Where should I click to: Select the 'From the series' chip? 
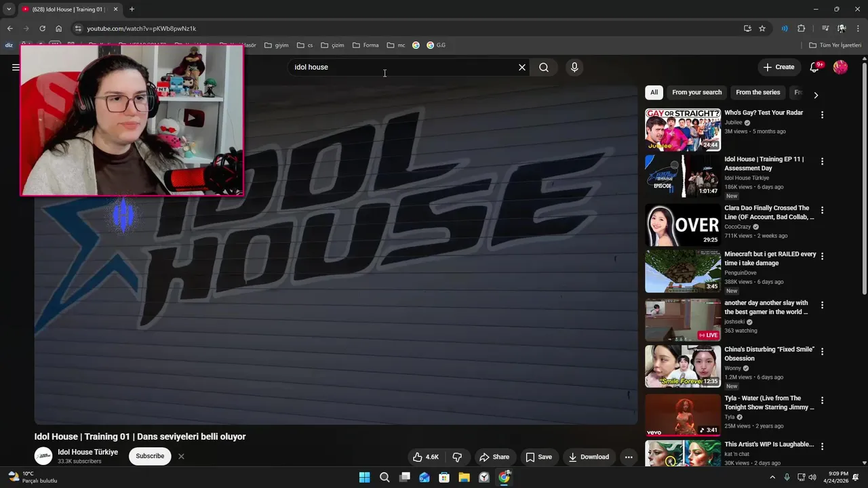pyautogui.click(x=757, y=92)
